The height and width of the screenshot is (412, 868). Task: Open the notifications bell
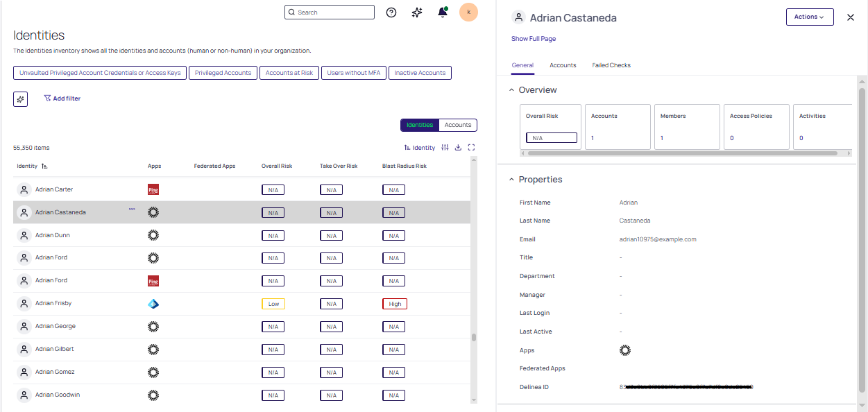click(443, 12)
